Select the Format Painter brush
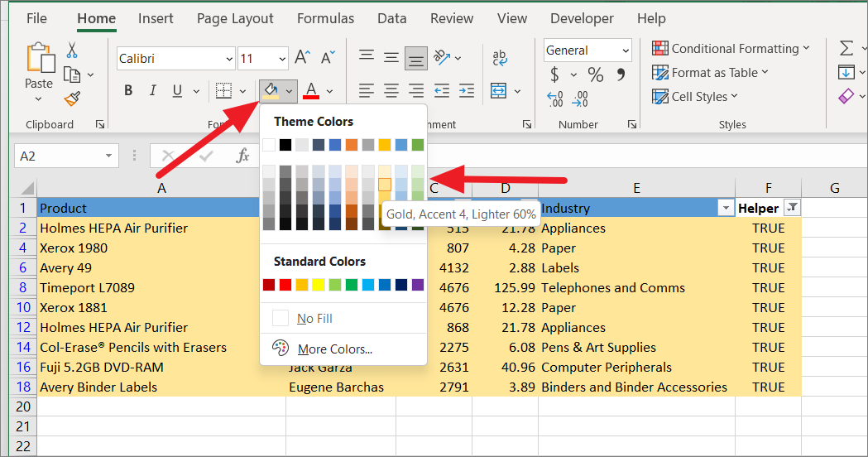 [x=72, y=99]
